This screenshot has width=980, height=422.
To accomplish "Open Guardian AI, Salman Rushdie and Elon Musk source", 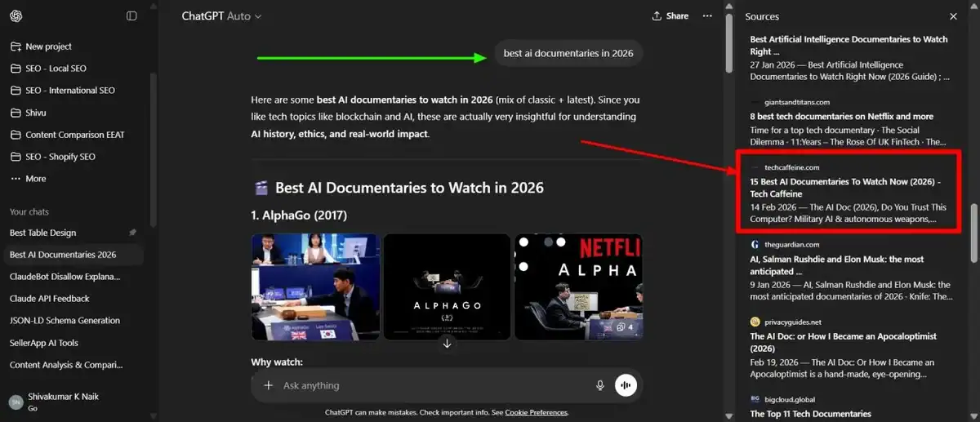I will coord(837,265).
